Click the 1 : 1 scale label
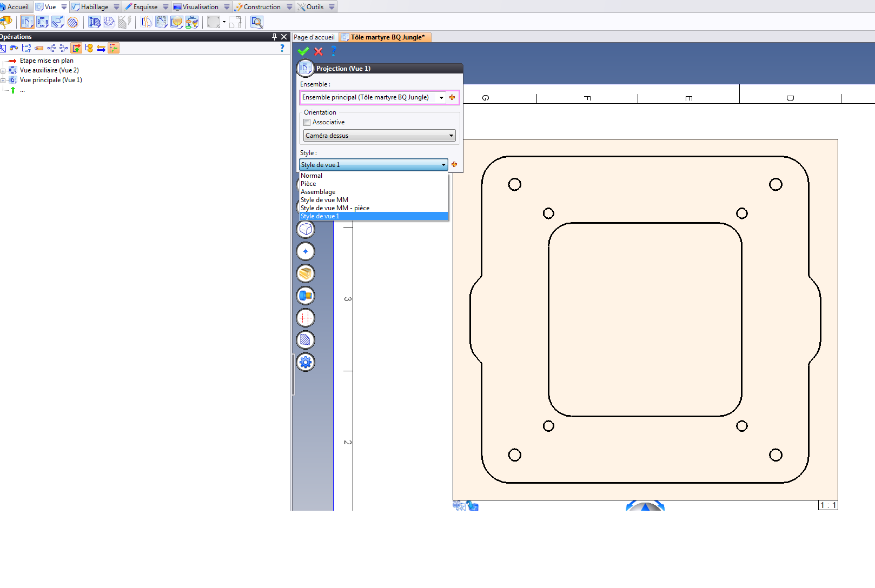The height and width of the screenshot is (588, 875). click(828, 505)
